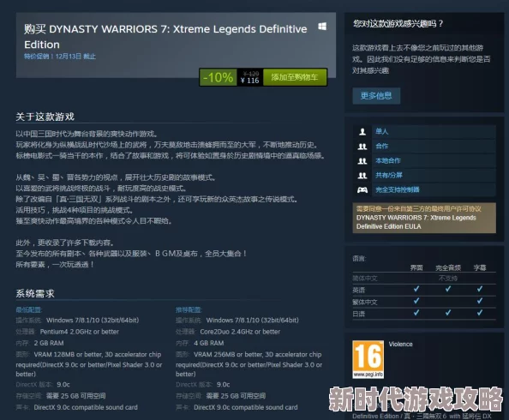Click the PEGI 16 rating badge
The width and height of the screenshot is (509, 420).
[368, 359]
